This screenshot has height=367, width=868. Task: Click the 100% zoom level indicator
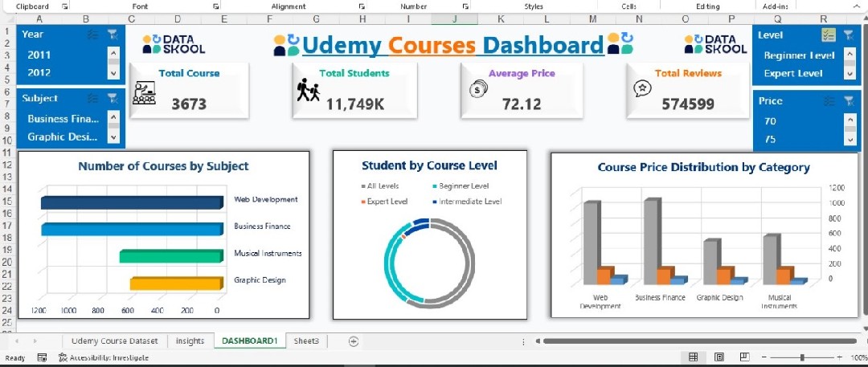tap(858, 357)
